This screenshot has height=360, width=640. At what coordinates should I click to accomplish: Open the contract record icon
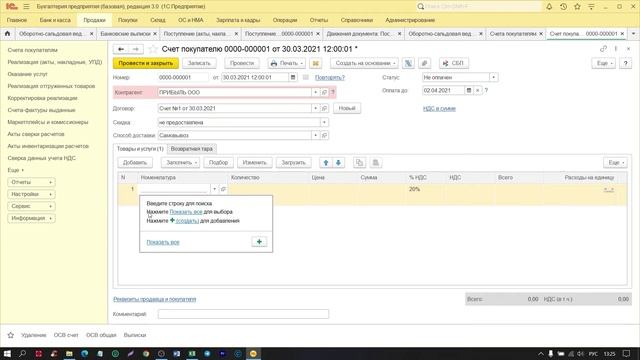point(324,108)
